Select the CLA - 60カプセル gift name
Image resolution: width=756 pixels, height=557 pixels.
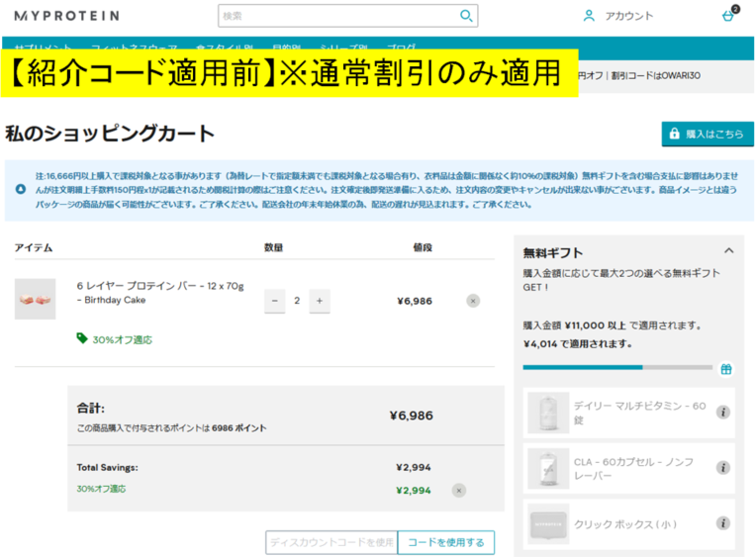pyautogui.click(x=633, y=469)
